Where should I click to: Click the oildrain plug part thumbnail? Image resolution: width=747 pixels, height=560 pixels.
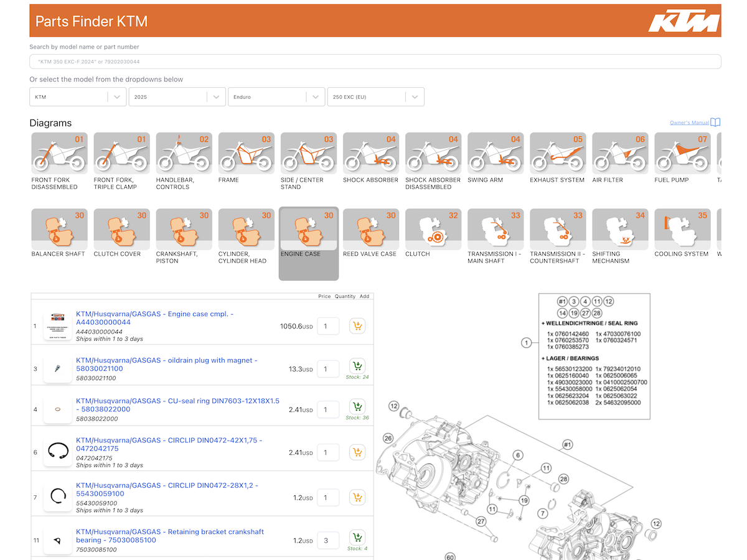point(57,369)
